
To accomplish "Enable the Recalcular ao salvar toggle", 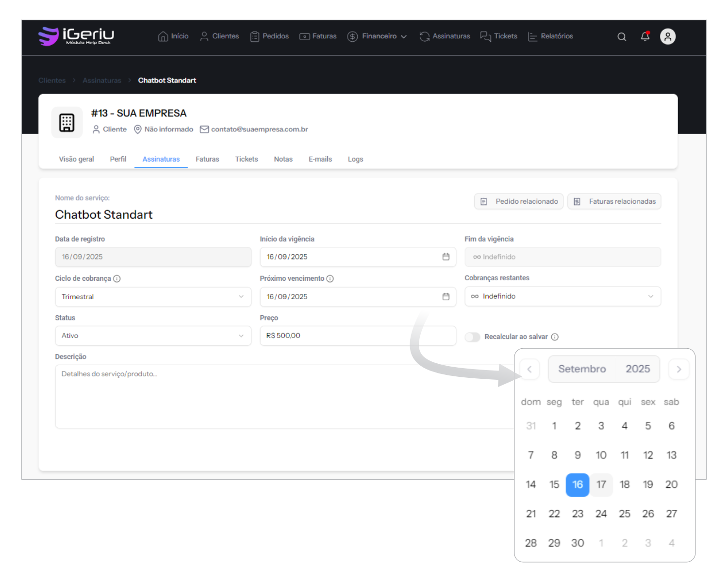I will click(x=472, y=337).
